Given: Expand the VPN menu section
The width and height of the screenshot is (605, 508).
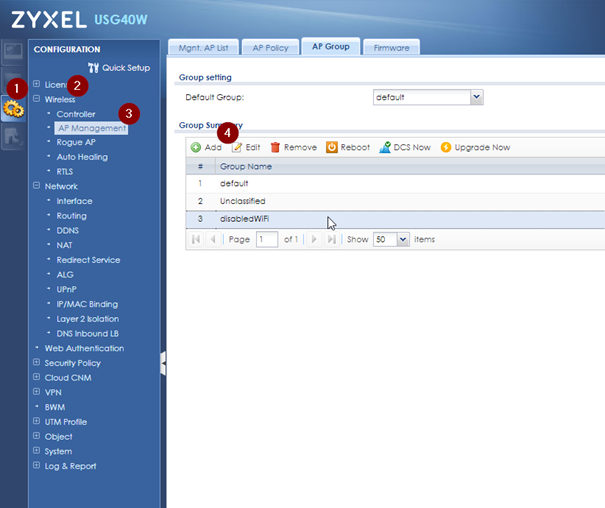Looking at the screenshot, I should 37,393.
